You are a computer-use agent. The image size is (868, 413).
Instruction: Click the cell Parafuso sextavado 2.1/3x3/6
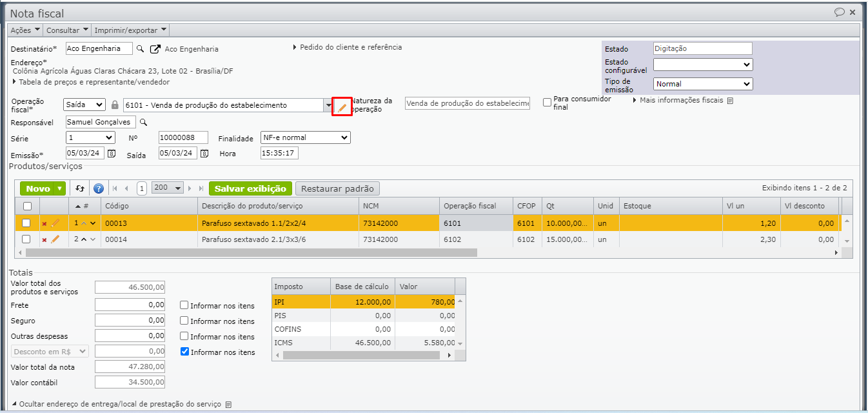[278, 239]
